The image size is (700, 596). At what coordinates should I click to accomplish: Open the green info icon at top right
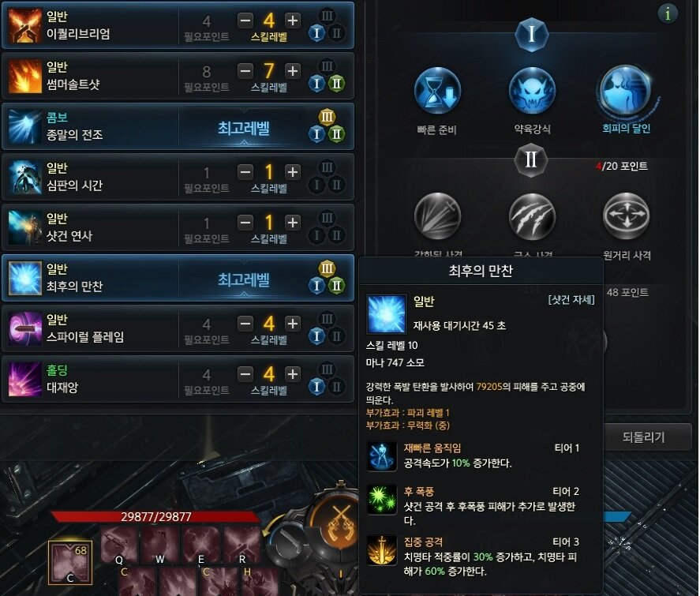668,14
